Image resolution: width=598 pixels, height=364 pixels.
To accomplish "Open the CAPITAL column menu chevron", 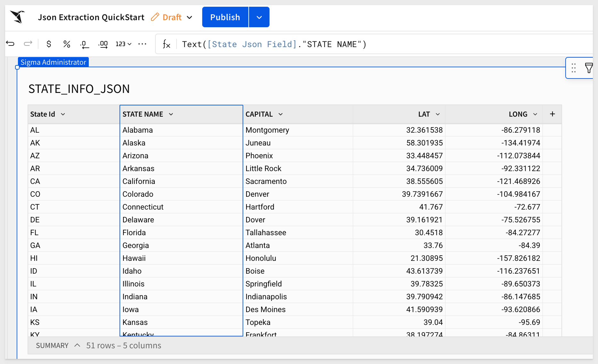I will (x=281, y=114).
